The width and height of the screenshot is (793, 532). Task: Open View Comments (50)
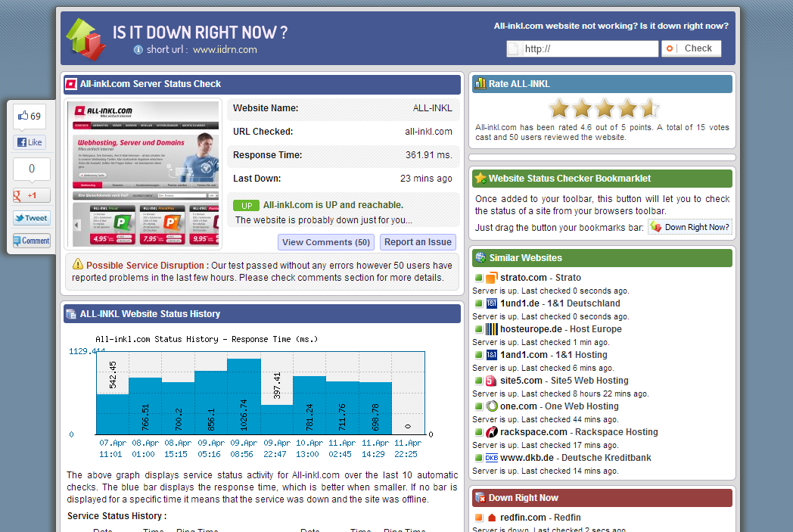point(326,242)
